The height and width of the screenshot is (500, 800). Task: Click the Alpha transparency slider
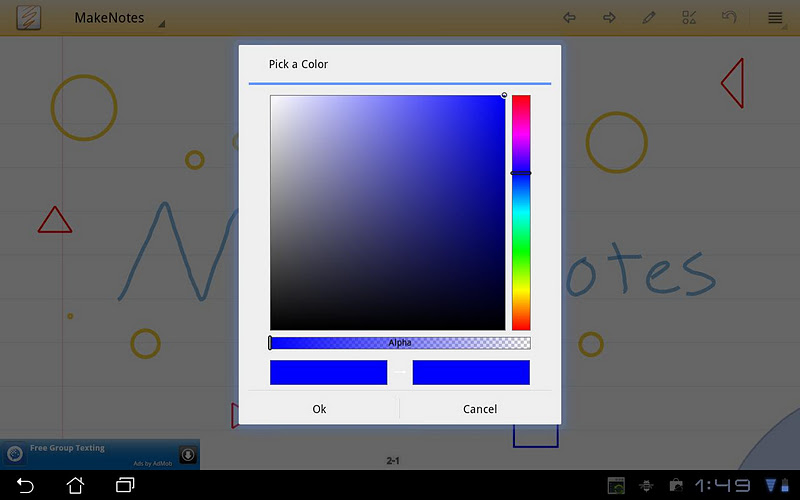coord(400,343)
